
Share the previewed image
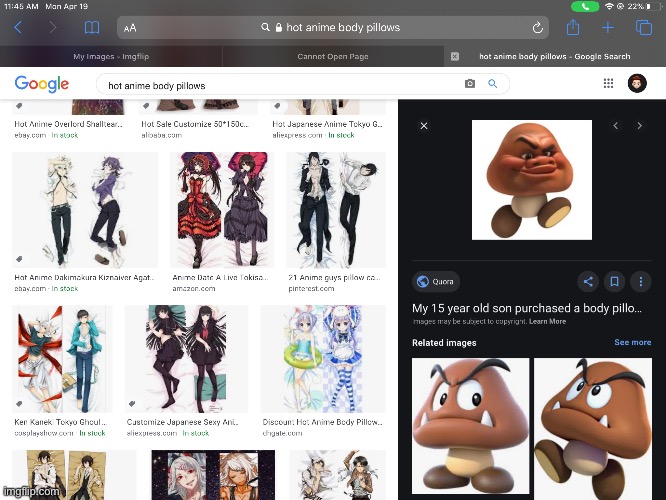(588, 281)
